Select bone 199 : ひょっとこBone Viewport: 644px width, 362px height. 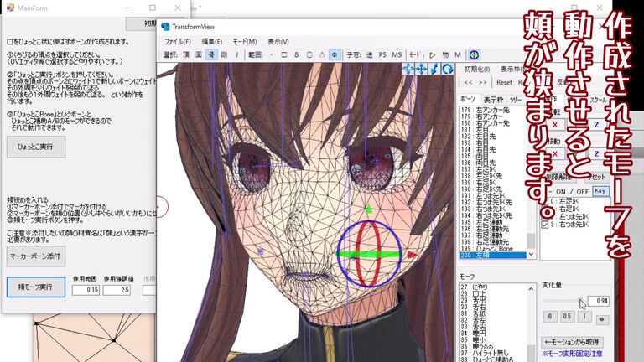tap(493, 249)
